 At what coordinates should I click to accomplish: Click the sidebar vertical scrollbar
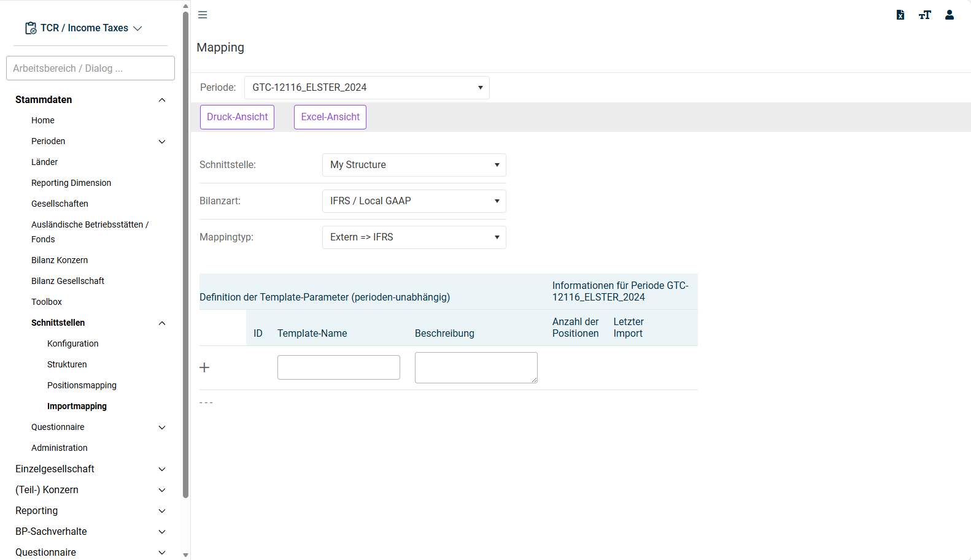click(x=185, y=255)
